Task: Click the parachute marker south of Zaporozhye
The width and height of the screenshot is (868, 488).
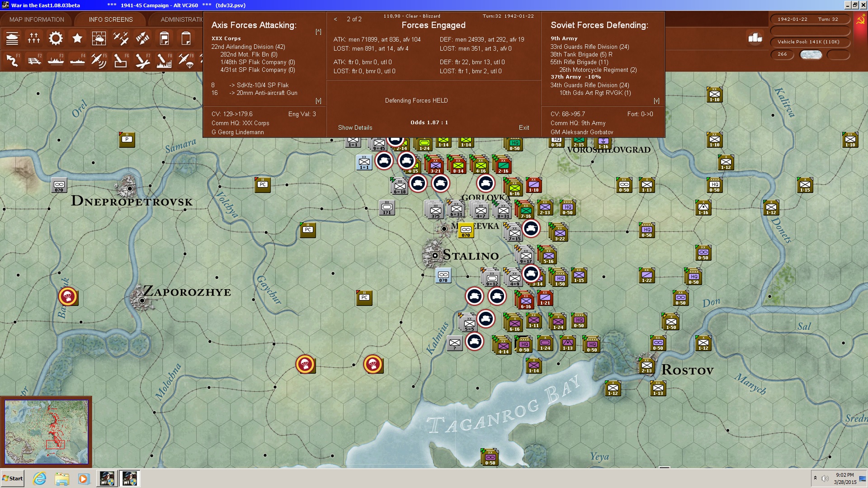Action: pyautogui.click(x=305, y=364)
